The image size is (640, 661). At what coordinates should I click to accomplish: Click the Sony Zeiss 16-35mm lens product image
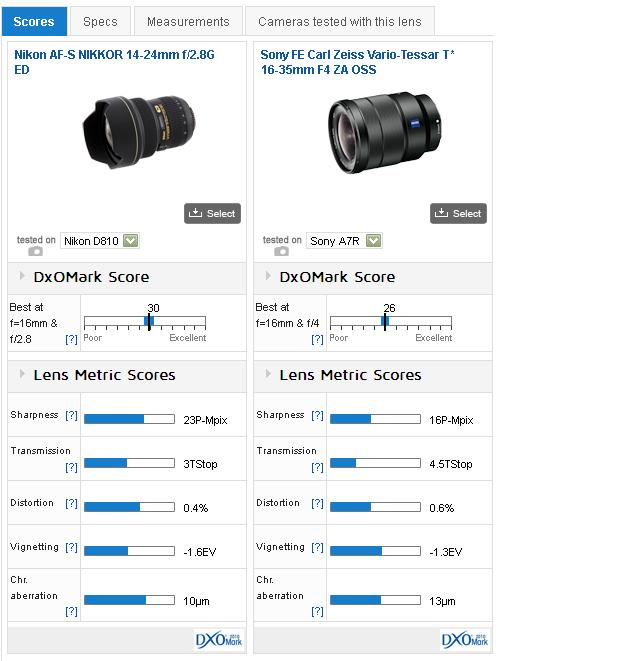[385, 132]
